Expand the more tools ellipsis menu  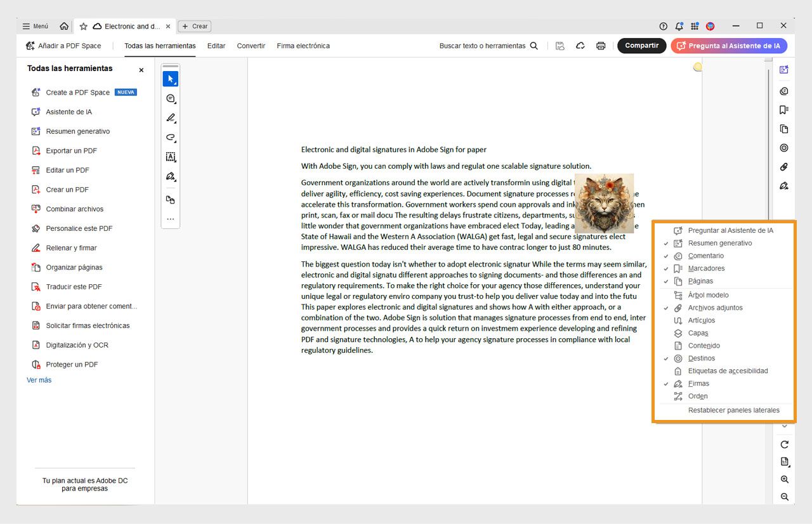170,218
